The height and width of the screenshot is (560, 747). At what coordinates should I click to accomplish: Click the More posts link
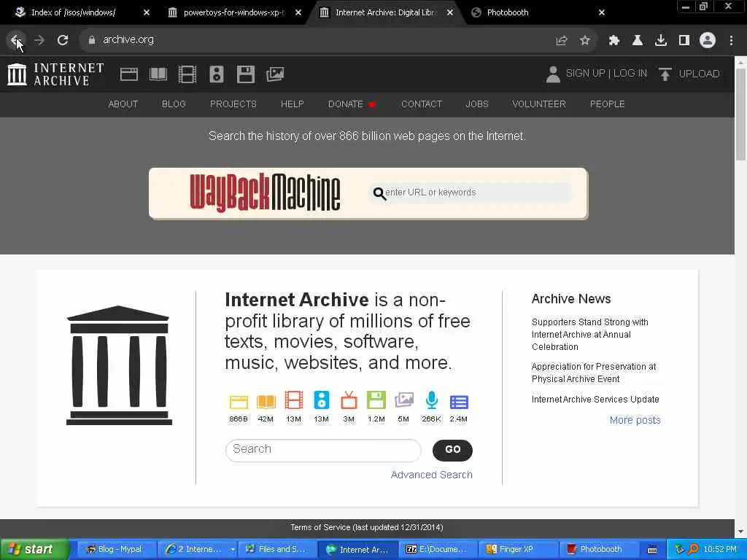pyautogui.click(x=635, y=420)
